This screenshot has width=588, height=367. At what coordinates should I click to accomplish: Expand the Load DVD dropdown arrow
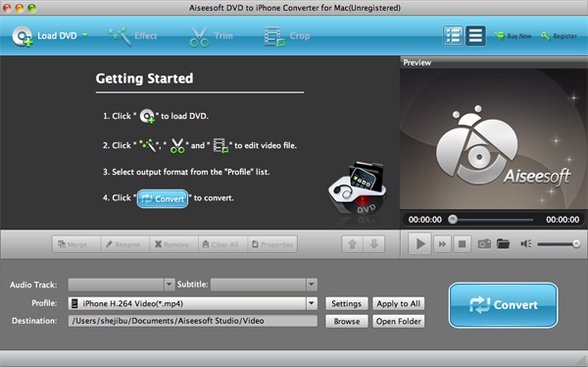[85, 35]
